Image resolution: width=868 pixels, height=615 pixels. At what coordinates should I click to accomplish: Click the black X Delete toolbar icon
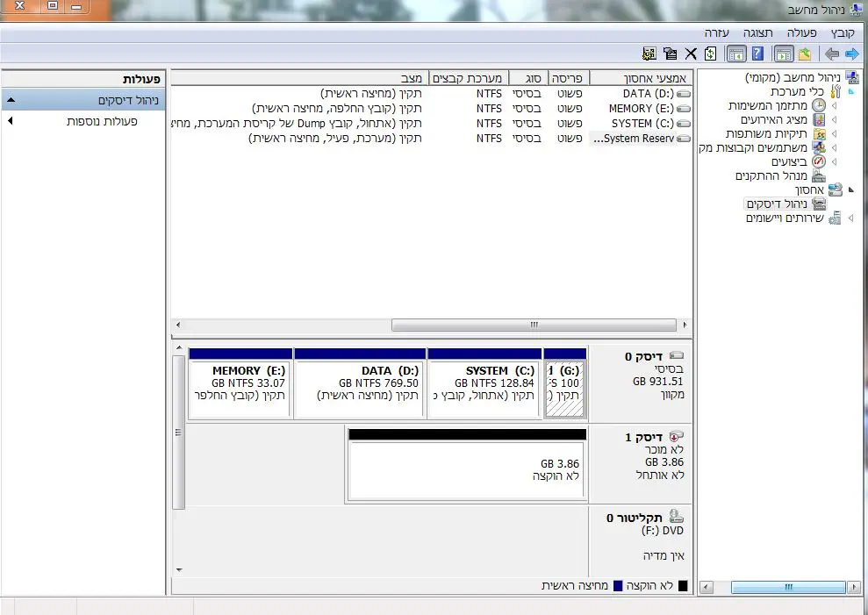(691, 54)
